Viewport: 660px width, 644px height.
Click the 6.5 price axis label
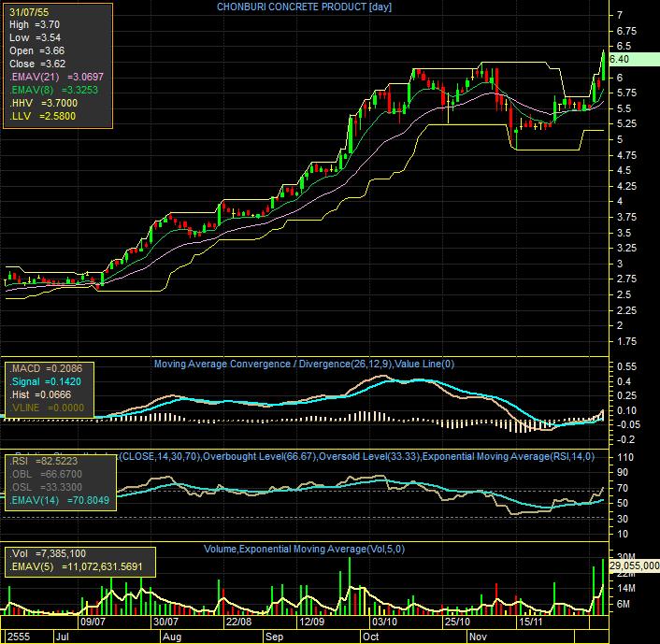pos(624,47)
